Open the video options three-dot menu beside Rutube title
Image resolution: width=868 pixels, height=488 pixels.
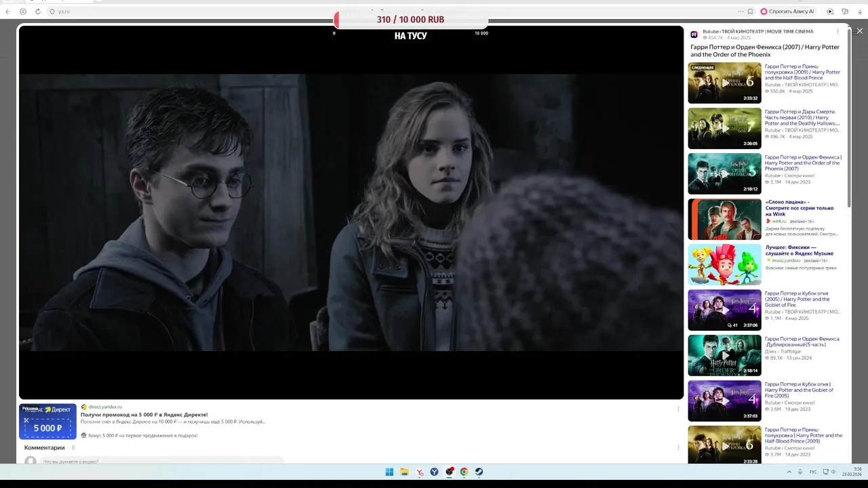point(837,31)
